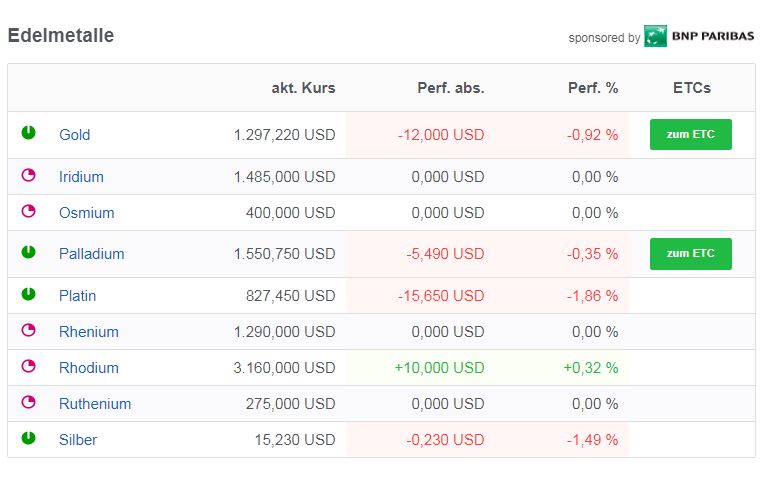The image size is (770, 490).
Task: Select the Rhodium link
Action: click(89, 368)
